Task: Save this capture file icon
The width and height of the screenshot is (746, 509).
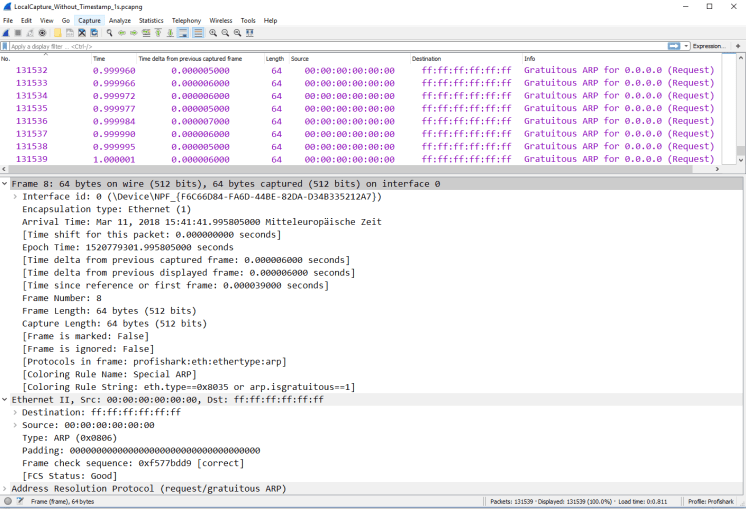Action: [70, 33]
